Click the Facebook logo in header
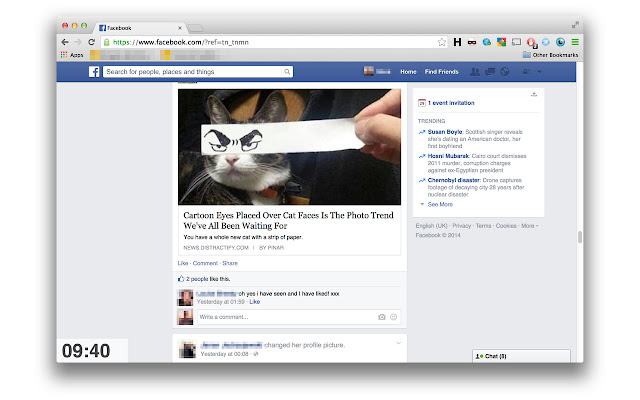 pyautogui.click(x=96, y=72)
